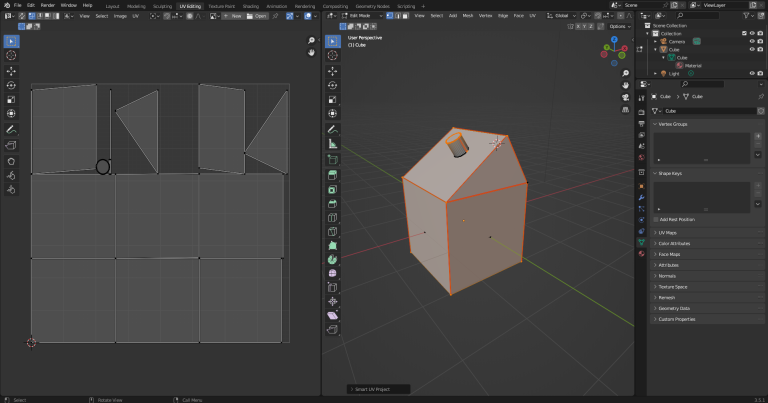Open the Render menu
The image size is (768, 403).
tap(48, 5)
